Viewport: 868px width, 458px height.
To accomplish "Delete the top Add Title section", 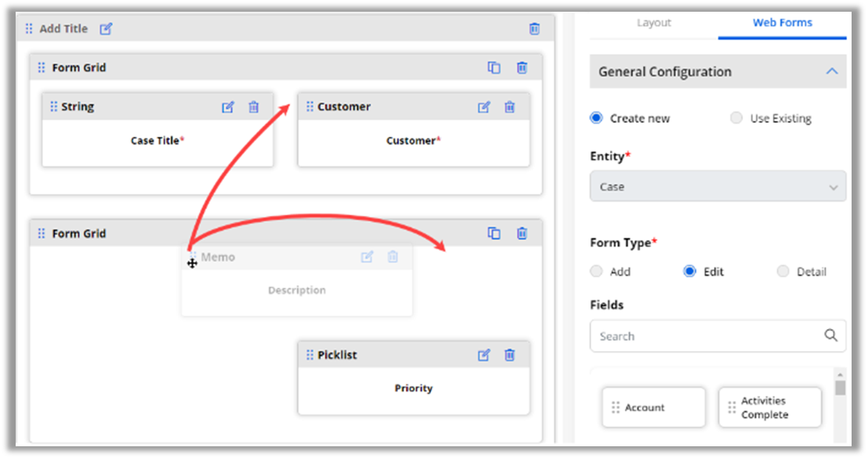I will [x=534, y=29].
